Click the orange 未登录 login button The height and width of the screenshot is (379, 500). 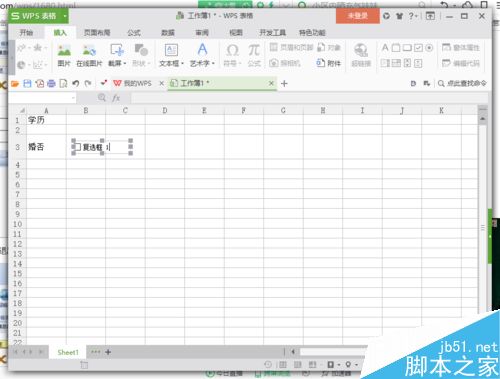(357, 16)
